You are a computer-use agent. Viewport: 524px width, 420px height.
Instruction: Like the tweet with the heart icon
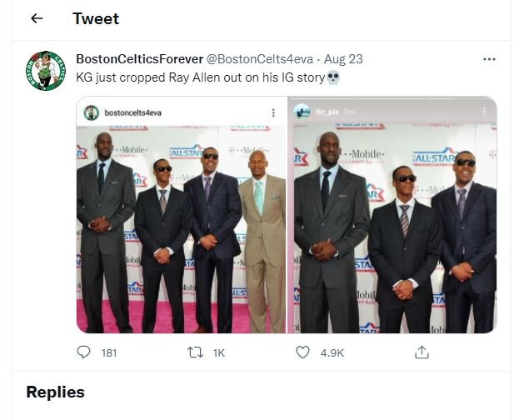tap(303, 352)
